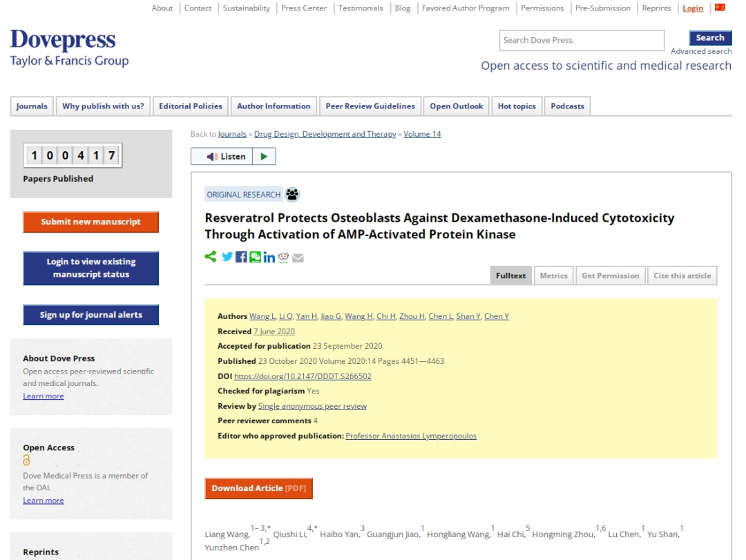
Task: Click author link Yan H
Action: [307, 316]
